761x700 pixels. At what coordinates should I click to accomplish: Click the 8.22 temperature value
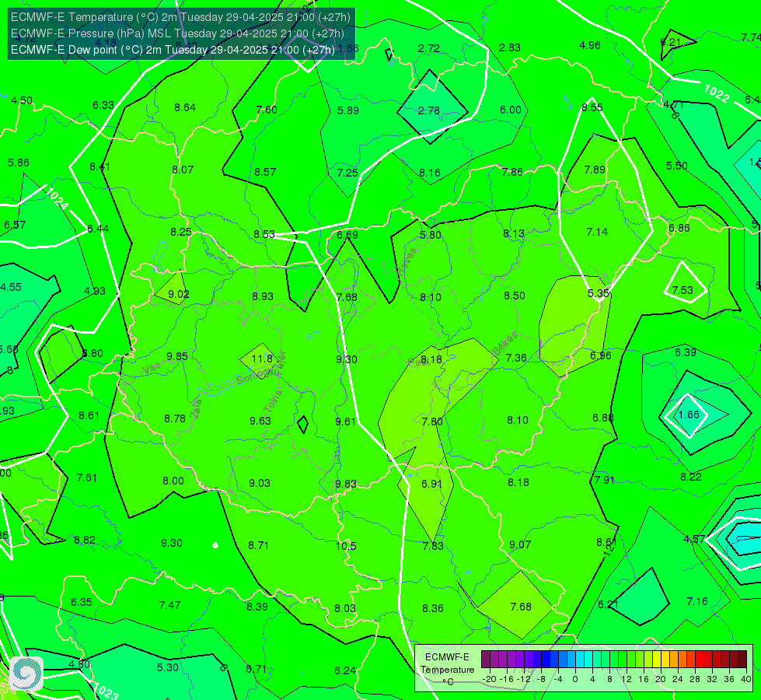[690, 477]
